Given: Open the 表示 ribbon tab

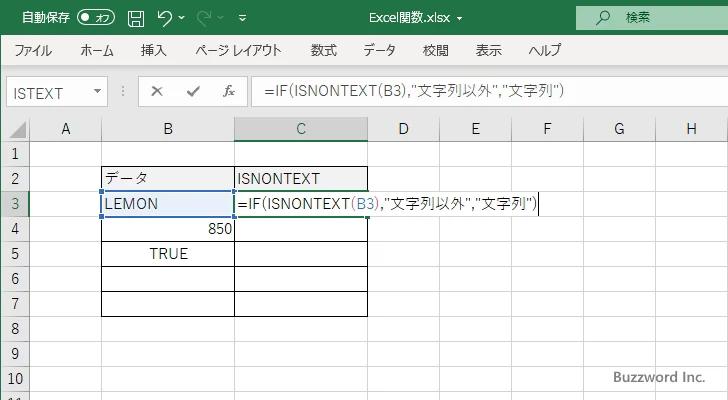Looking at the screenshot, I should 488,50.
